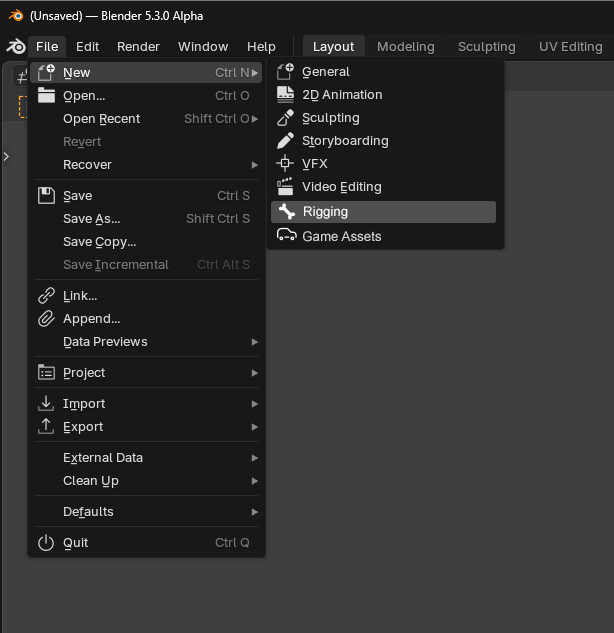Expand the Clean Up submenu
Viewport: 614px width, 633px height.
[255, 481]
